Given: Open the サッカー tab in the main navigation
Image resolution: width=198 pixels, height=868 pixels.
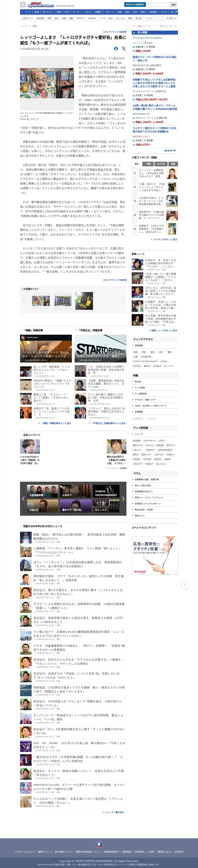Looking at the screenshot, I should [x=77, y=12].
